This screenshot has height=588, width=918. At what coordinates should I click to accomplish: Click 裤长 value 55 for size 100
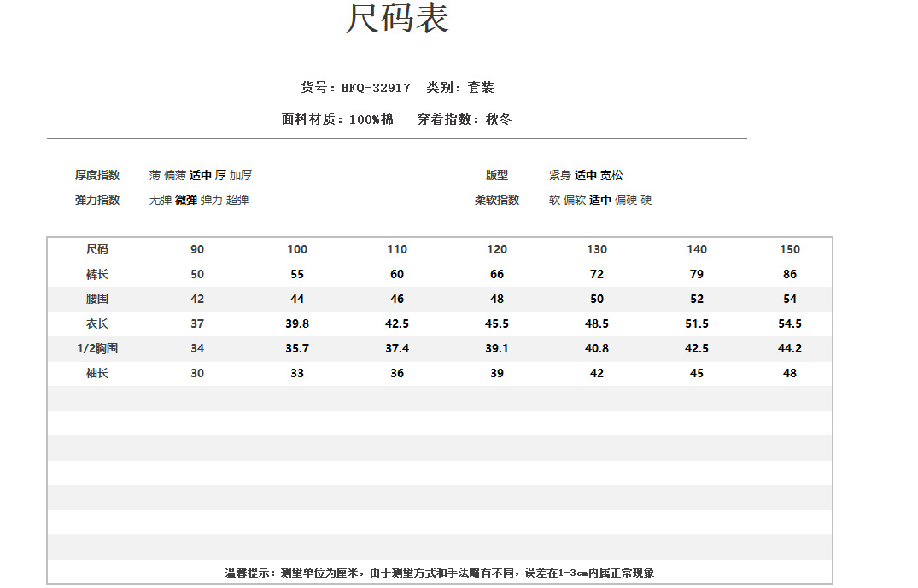(297, 274)
